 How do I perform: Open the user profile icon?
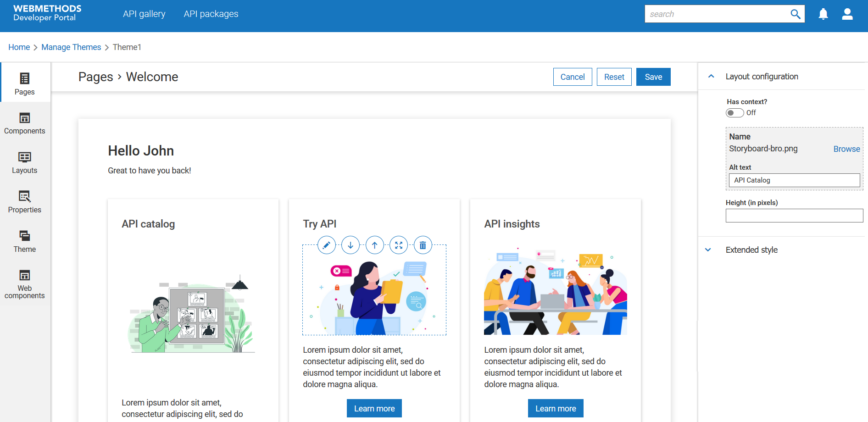(x=847, y=14)
